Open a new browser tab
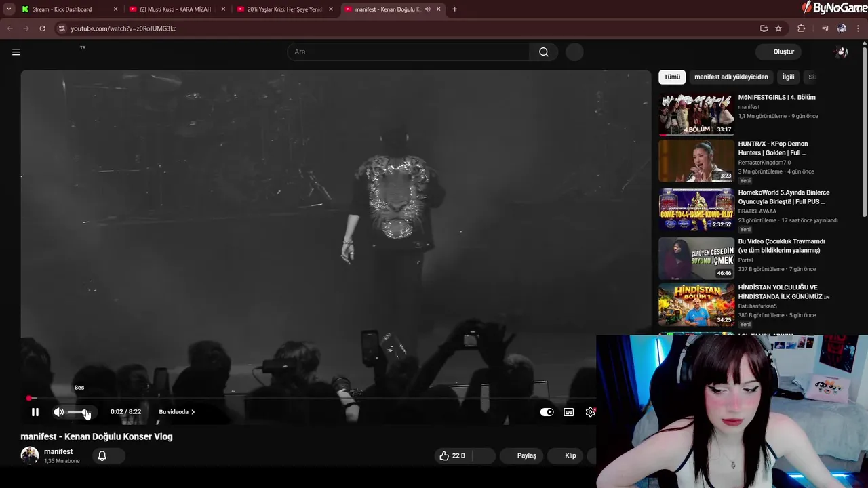This screenshot has width=868, height=488. click(454, 9)
